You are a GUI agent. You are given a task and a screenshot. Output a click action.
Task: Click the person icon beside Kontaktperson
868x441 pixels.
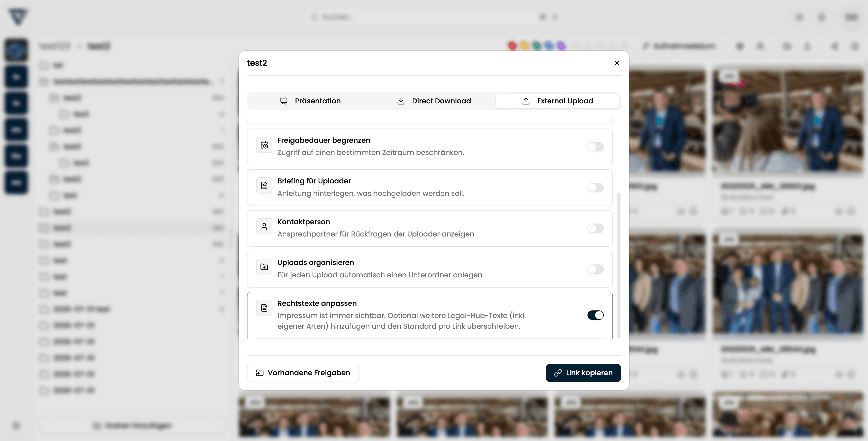click(264, 226)
